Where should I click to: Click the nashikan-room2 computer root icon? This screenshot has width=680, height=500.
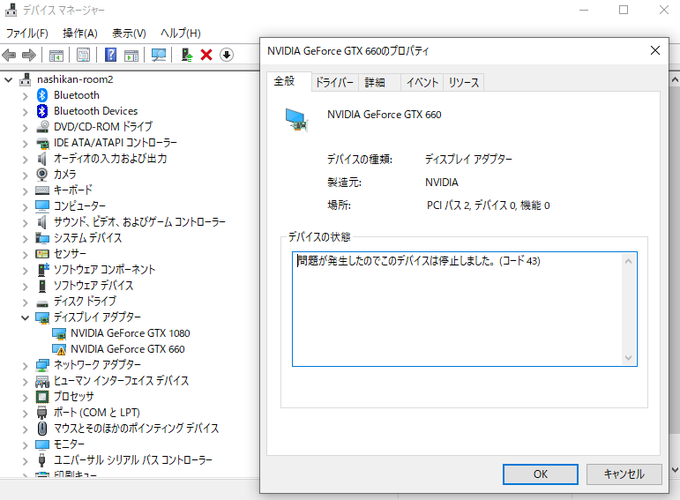(26, 79)
